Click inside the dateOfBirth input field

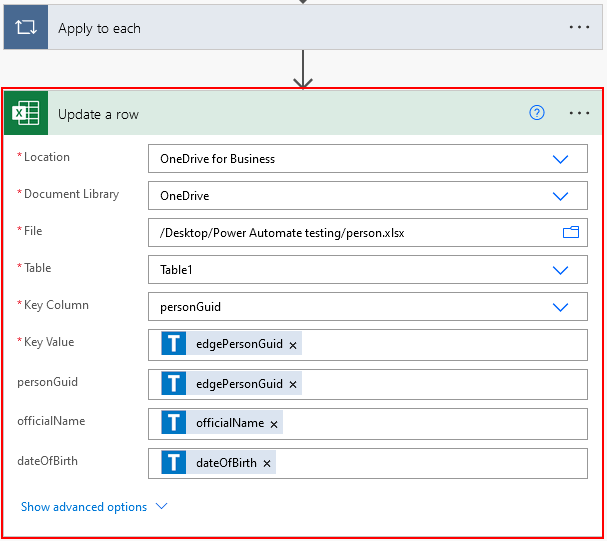pos(368,463)
